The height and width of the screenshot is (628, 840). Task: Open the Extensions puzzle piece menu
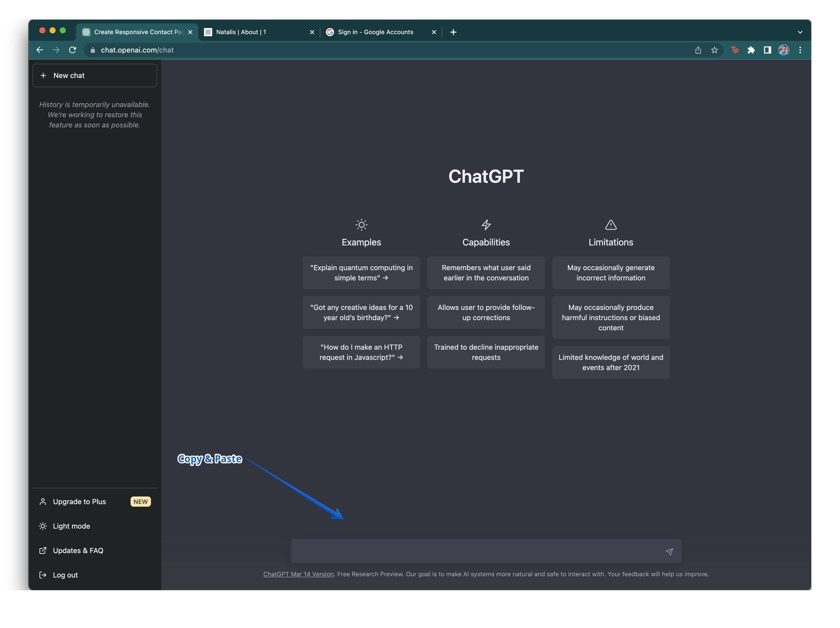(x=751, y=50)
